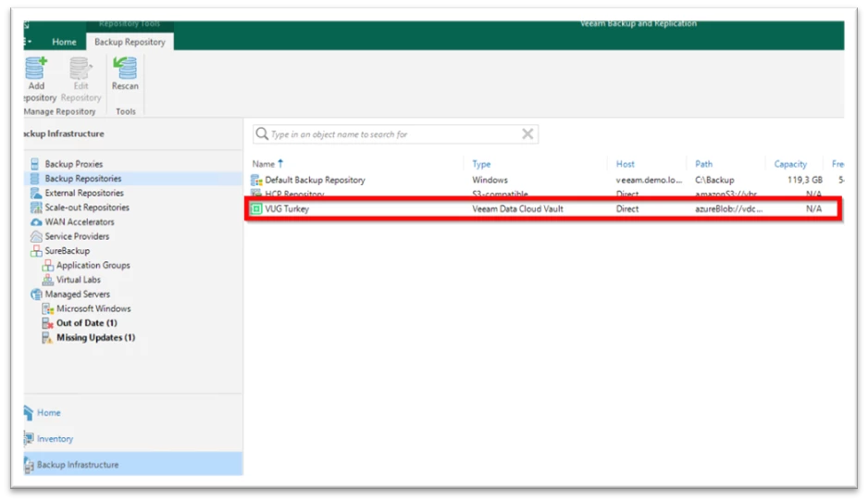
Task: Sort by the Type column header
Action: tap(481, 163)
